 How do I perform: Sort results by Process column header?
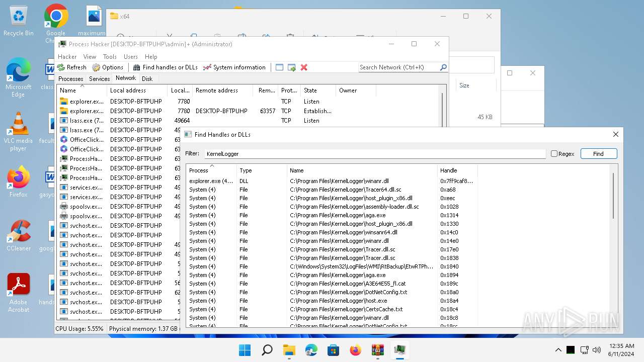tap(211, 170)
